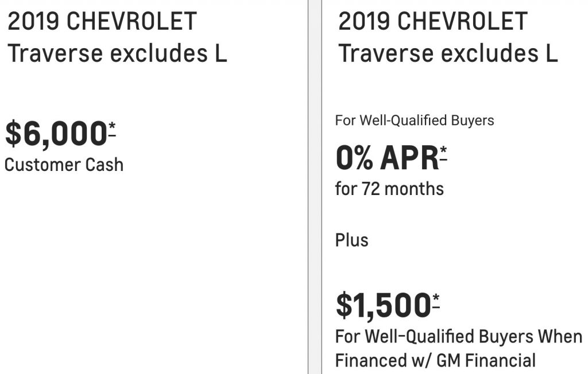
Task: Click 'Traverse excludes L' in APR offer card
Action: (448, 53)
